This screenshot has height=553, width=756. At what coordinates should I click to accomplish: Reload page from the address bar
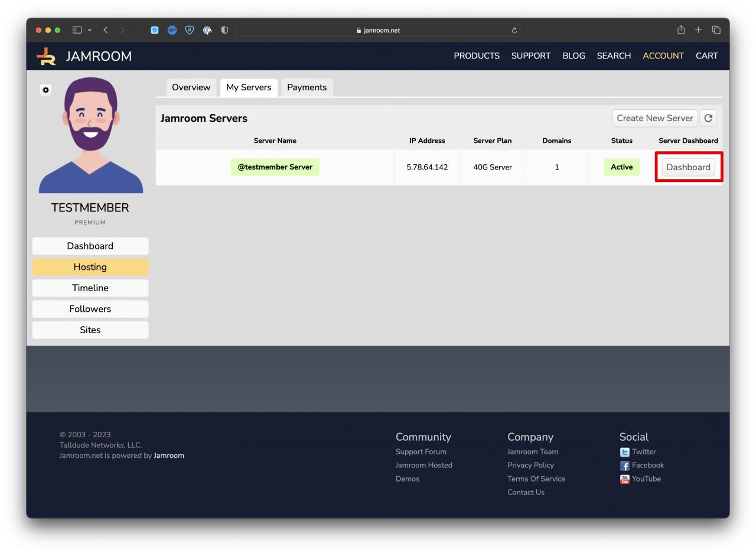(514, 31)
